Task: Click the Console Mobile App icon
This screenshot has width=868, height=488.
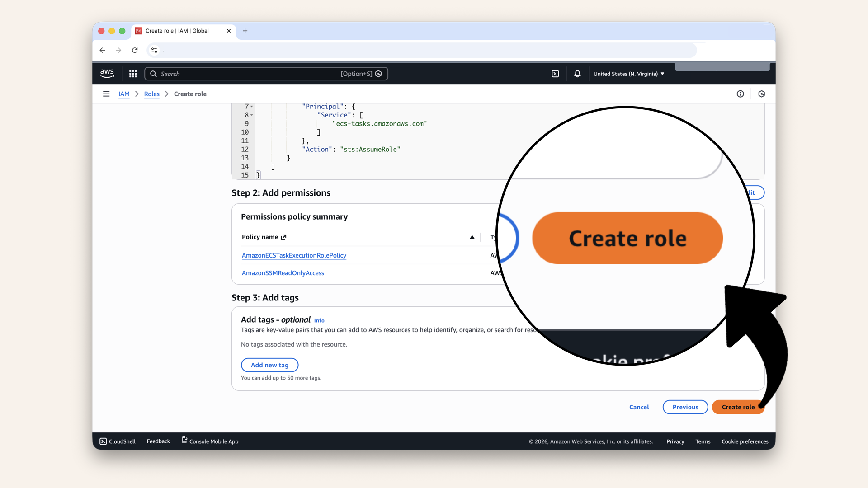Action: (x=184, y=440)
